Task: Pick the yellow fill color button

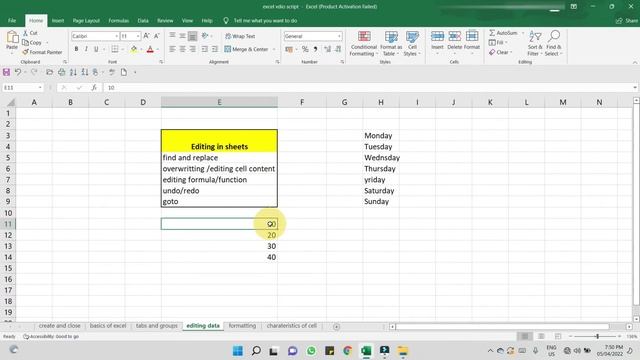Action: coord(134,49)
